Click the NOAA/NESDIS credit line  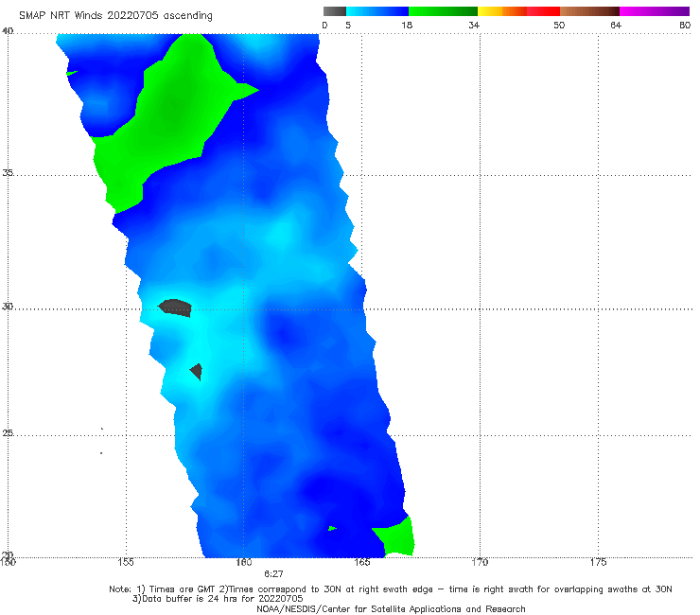(x=391, y=608)
